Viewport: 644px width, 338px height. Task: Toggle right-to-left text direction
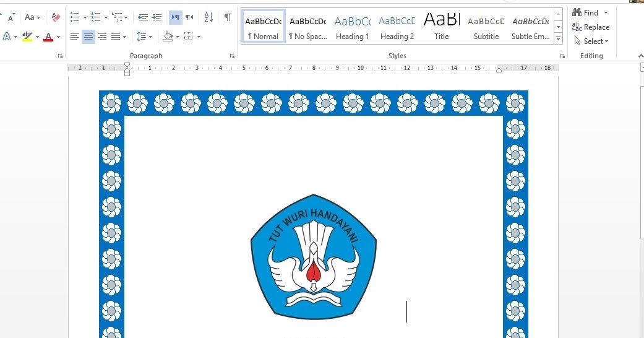coord(189,17)
